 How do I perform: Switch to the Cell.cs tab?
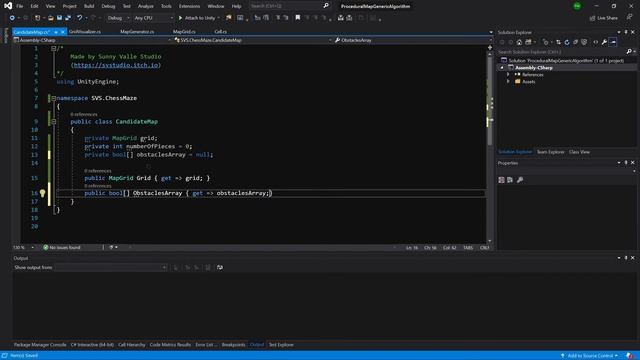[x=220, y=32]
